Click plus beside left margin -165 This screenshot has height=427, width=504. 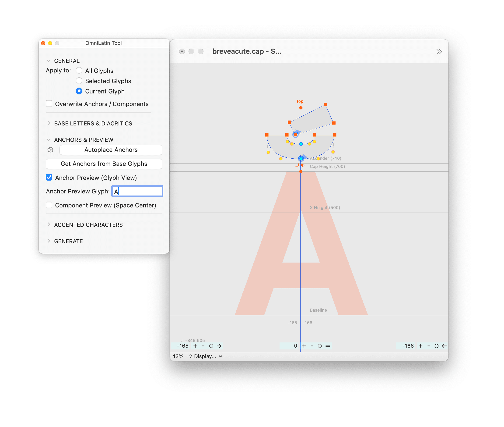(x=195, y=346)
